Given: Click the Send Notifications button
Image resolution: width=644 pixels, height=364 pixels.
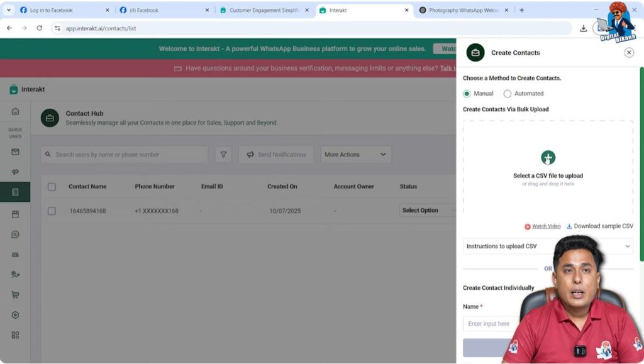Looking at the screenshot, I should (276, 154).
